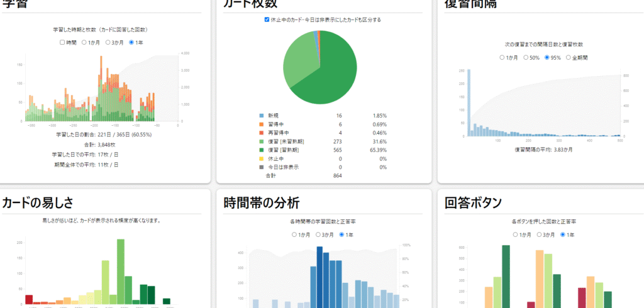This screenshot has height=308, width=644.
Task: Pick 3か月 in the 回答ボタン panel
Action: [x=540, y=234]
